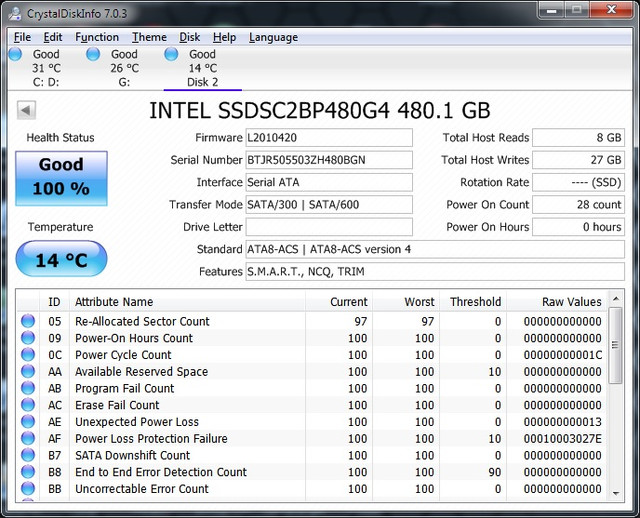Click Power On Hours value 0 hours
The width and height of the screenshot is (640, 518).
click(x=578, y=227)
